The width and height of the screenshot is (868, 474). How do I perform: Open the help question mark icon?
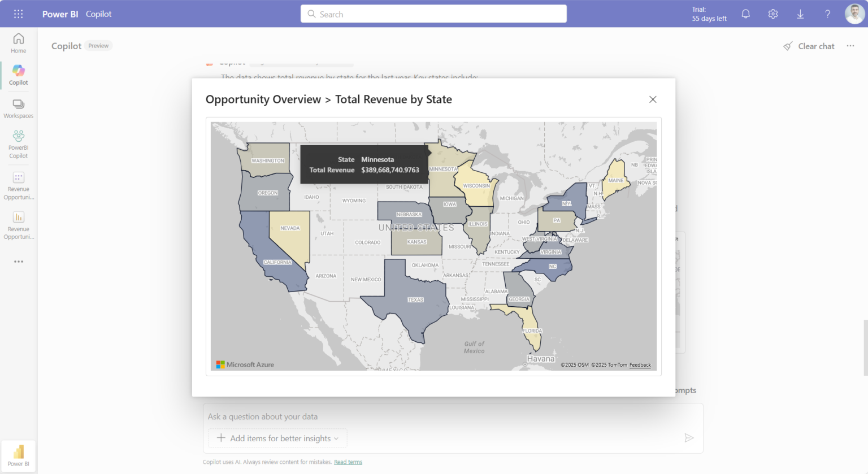[827, 14]
